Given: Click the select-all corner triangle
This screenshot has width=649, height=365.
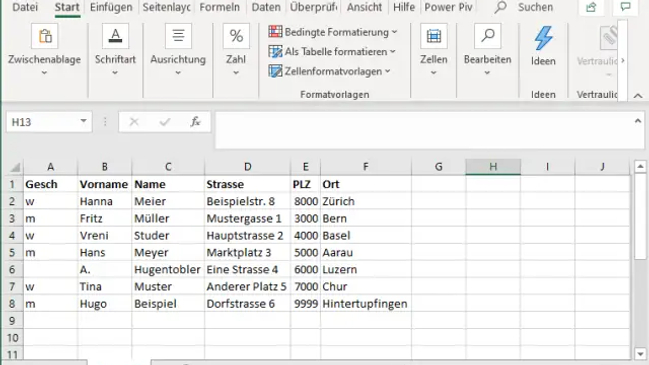Looking at the screenshot, I should [15, 167].
